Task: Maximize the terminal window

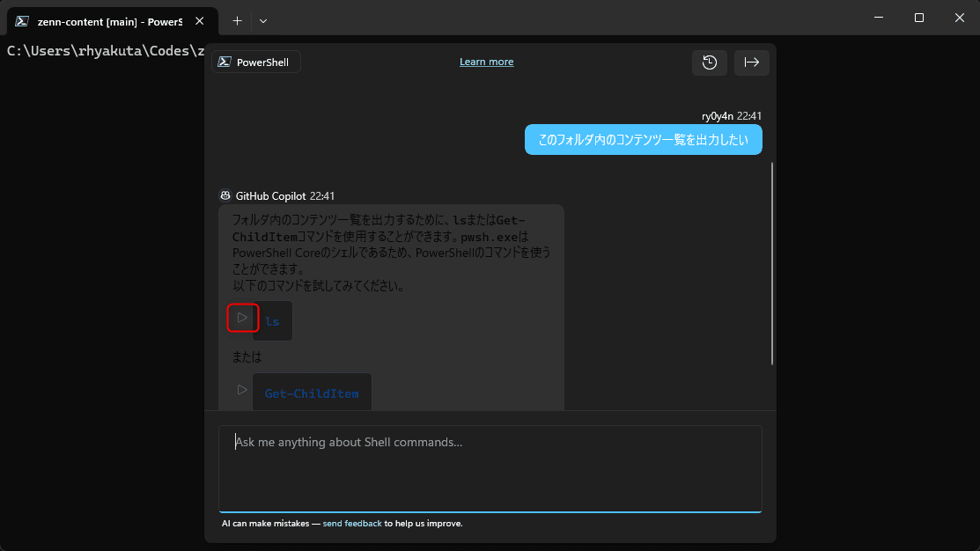Action: pyautogui.click(x=918, y=18)
